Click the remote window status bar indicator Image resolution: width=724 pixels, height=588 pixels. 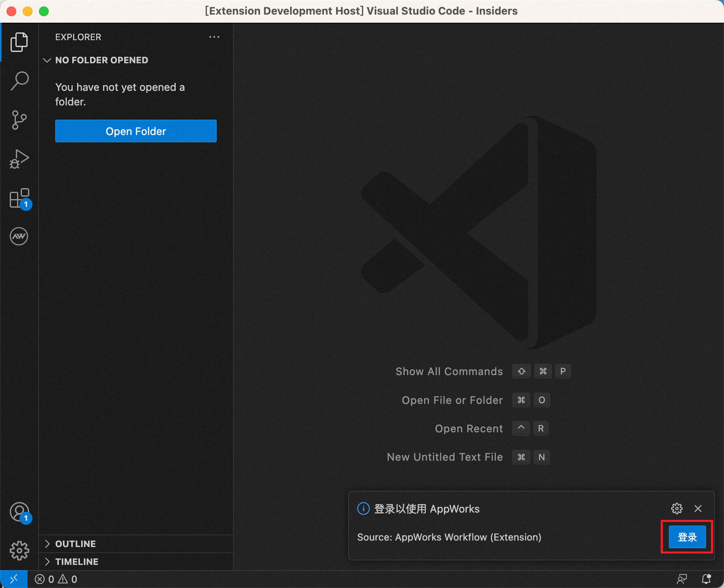coord(14,579)
